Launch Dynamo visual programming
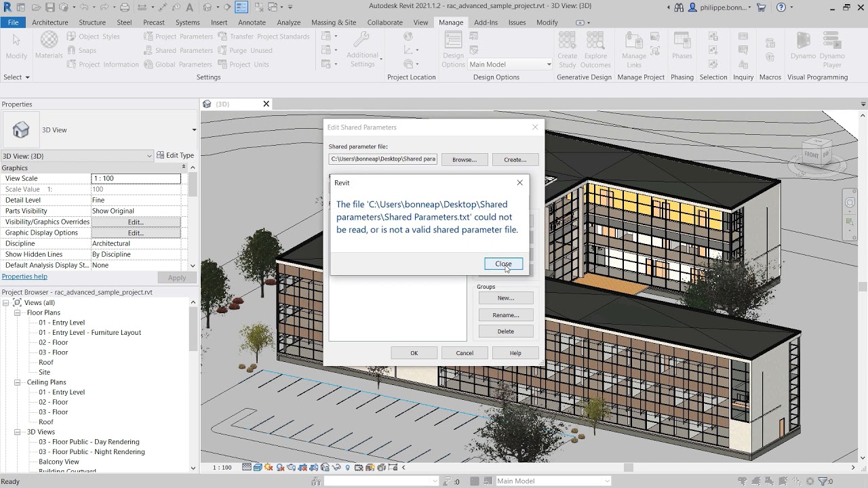The width and height of the screenshot is (868, 488). point(803,46)
